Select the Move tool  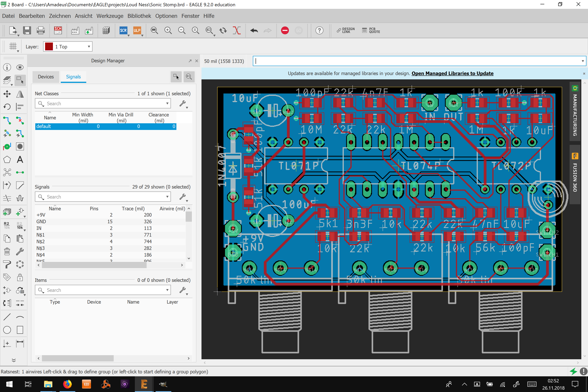tap(7, 94)
